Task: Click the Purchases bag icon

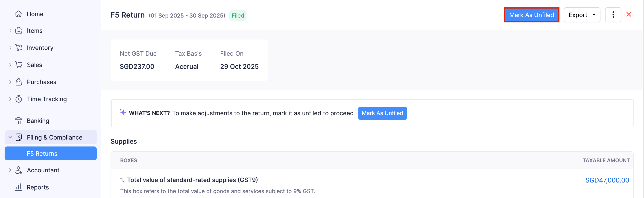Action: coord(18,82)
